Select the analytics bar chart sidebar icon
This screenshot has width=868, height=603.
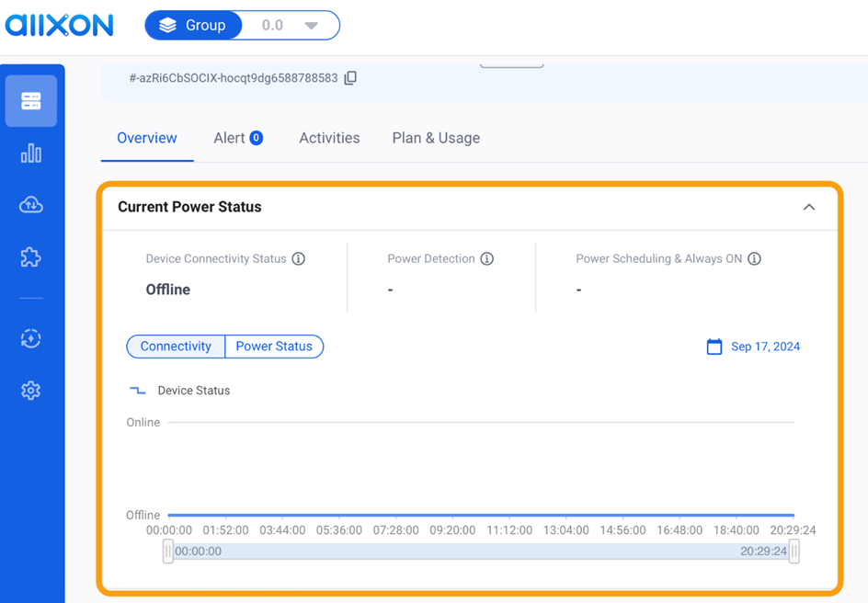pyautogui.click(x=31, y=154)
